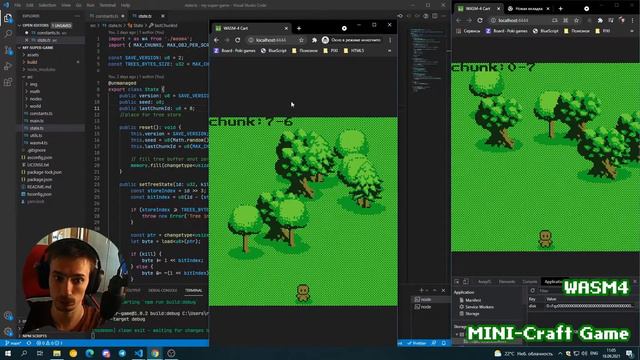Open the HTML5 bookmarks folder
The image size is (640, 360).
point(353,51)
